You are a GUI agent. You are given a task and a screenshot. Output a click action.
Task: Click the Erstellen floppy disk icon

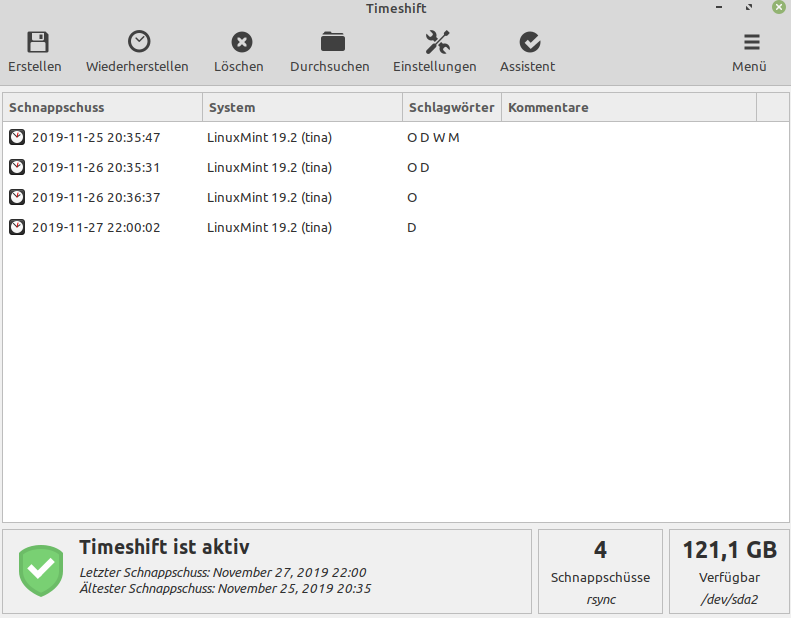click(x=37, y=42)
